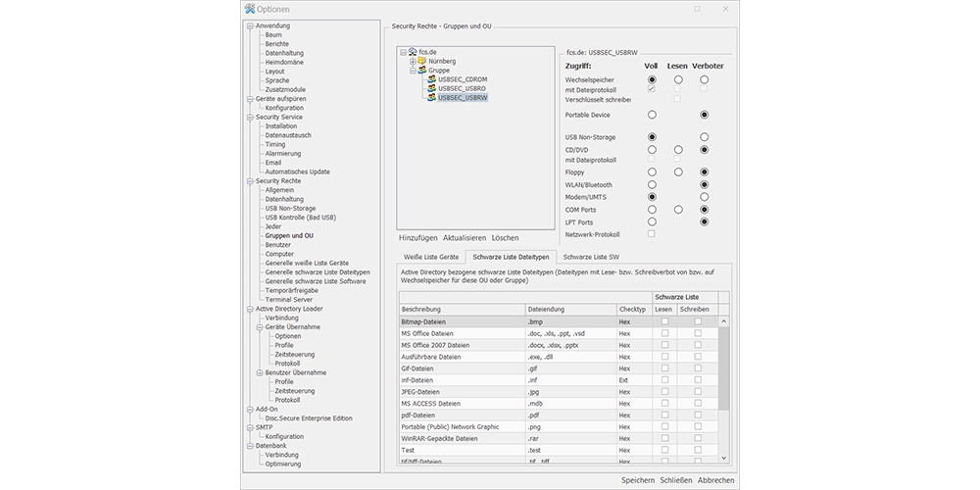This screenshot has width=980, height=490.
Task: Collapse the Anwendung tree node
Action: [x=250, y=26]
